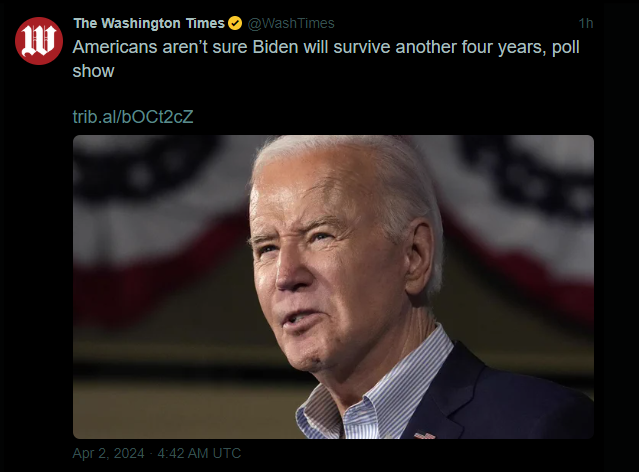The image size is (639, 472).
Task: Click the gold verified checkmark badge
Action: tap(235, 23)
